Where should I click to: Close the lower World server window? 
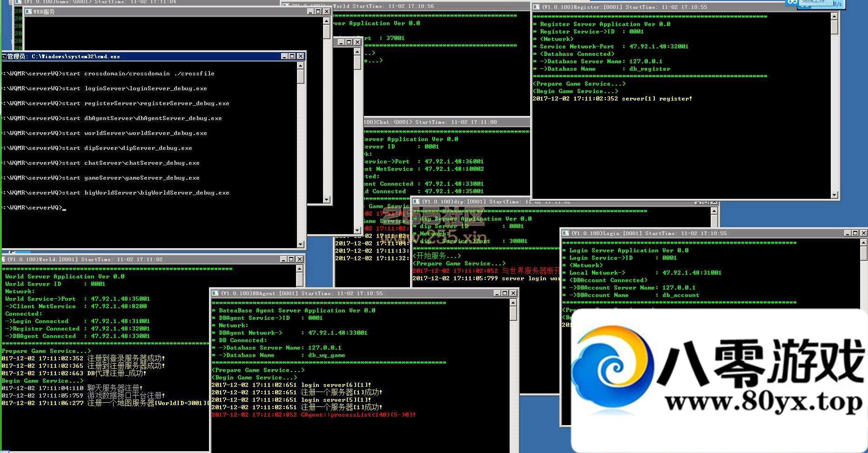click(299, 259)
